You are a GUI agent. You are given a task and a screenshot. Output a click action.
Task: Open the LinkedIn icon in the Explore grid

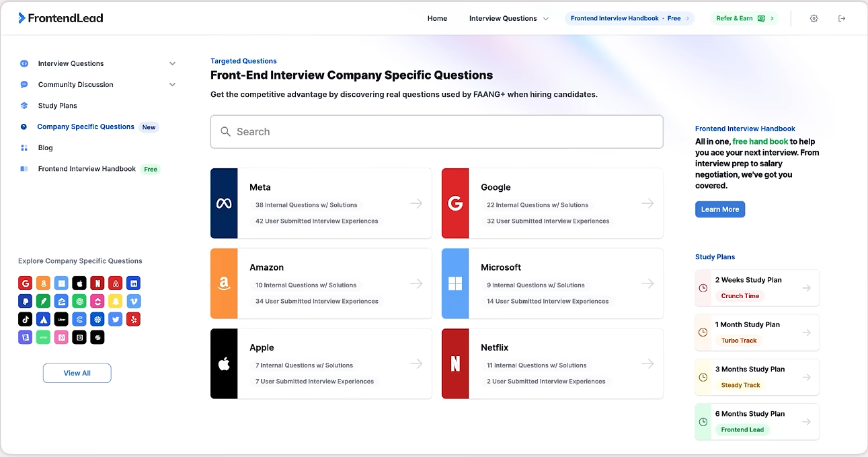[134, 283]
